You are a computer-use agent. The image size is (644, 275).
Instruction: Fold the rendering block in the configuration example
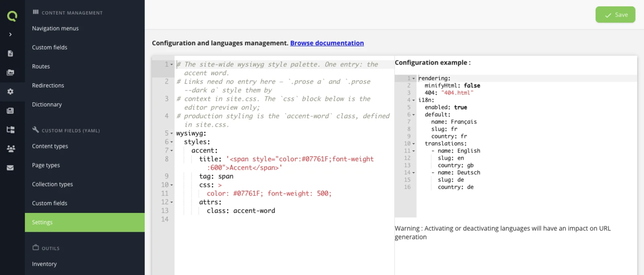(414, 79)
